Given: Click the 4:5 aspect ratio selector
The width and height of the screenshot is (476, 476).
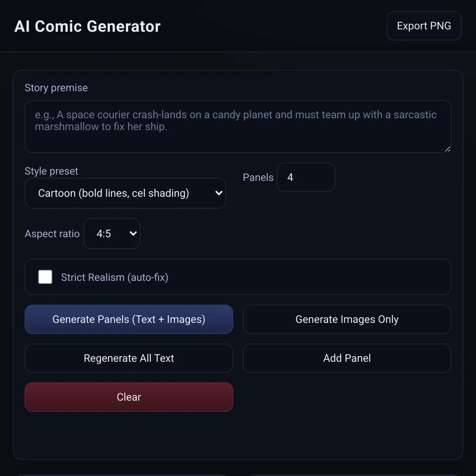Looking at the screenshot, I should tap(112, 234).
